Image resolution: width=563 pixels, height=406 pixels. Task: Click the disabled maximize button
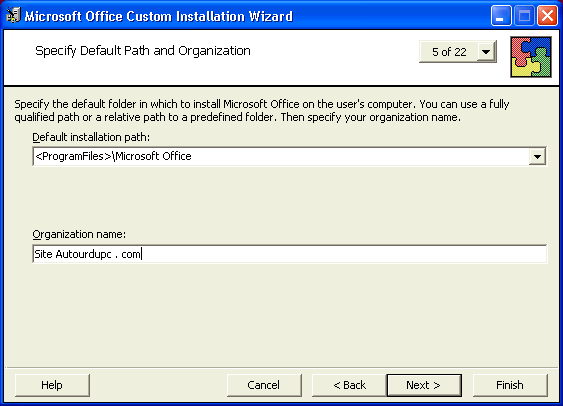point(524,16)
